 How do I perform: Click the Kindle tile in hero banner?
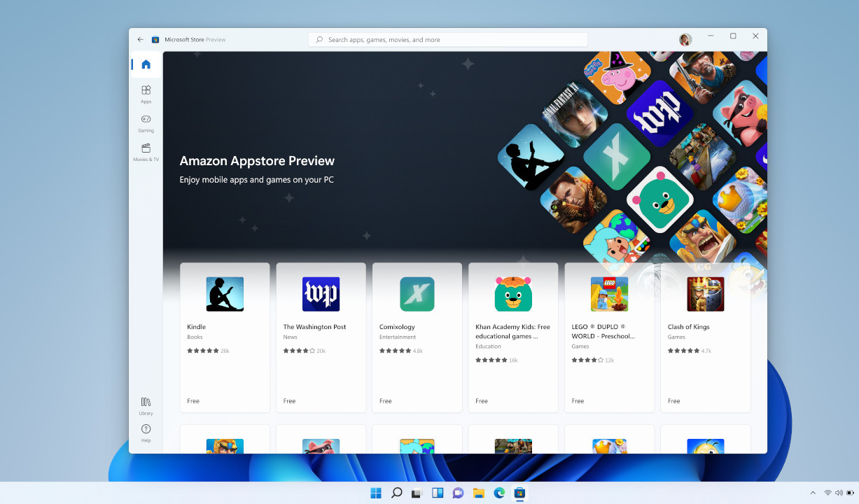[531, 157]
